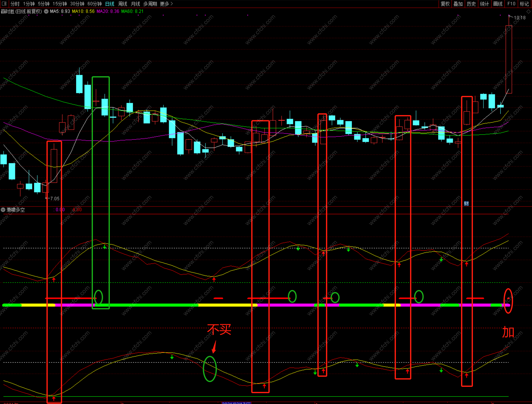This screenshot has width=532, height=404.
Task: Select the 60分钟 period tab
Action: point(94,4)
